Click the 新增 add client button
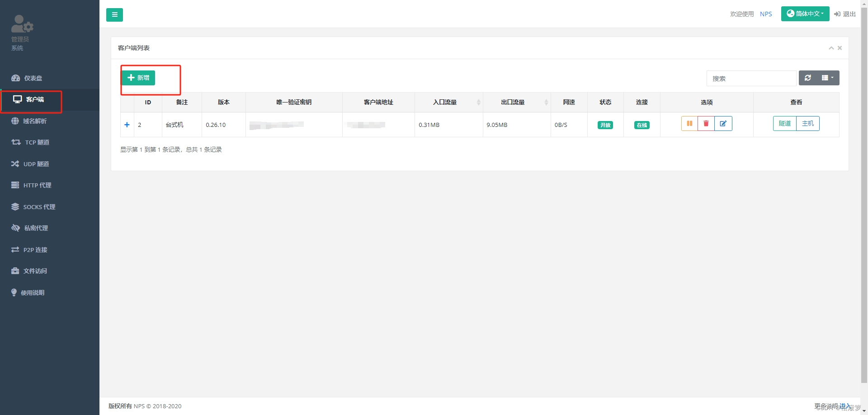The width and height of the screenshot is (868, 415). click(138, 78)
